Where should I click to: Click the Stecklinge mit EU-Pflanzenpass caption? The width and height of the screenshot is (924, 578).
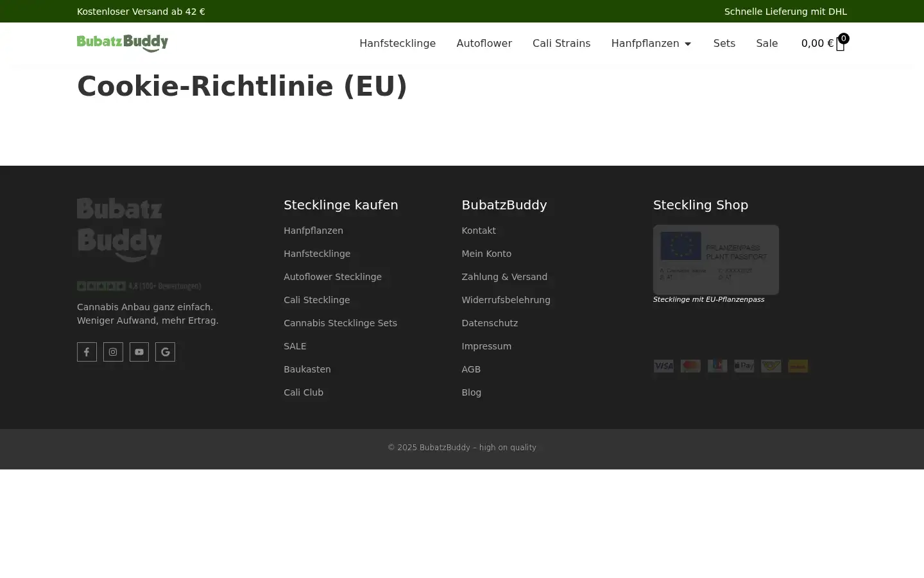708,299
